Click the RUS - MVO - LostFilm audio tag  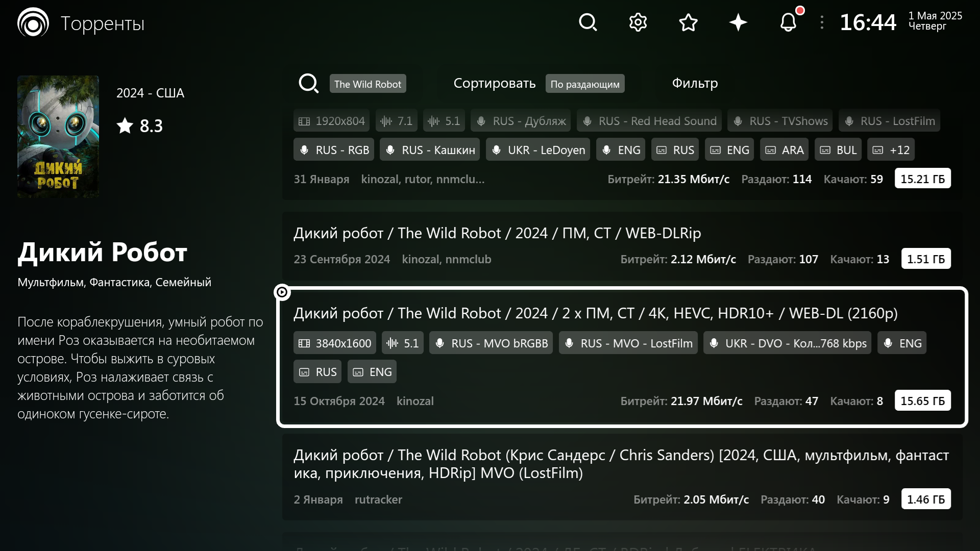coord(628,343)
